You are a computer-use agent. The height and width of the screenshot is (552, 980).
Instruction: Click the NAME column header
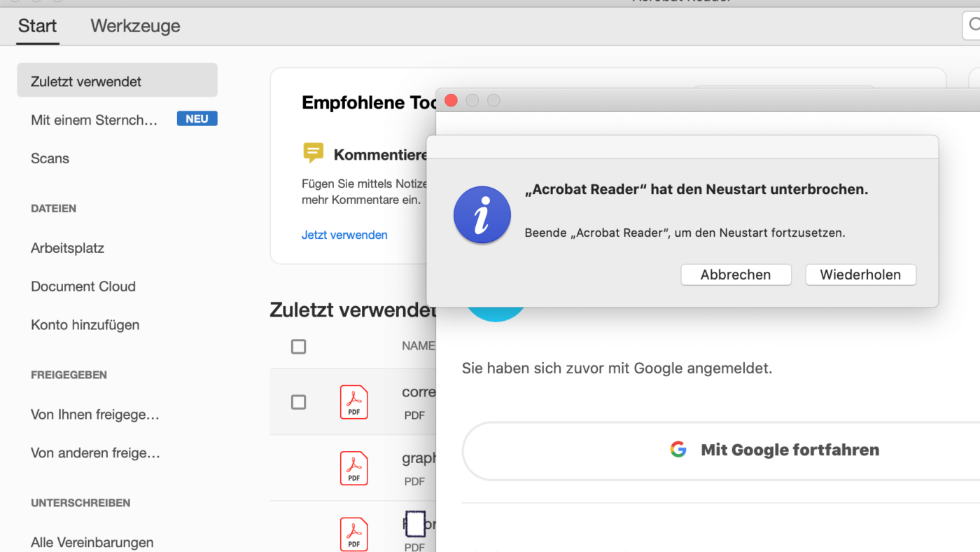point(419,345)
